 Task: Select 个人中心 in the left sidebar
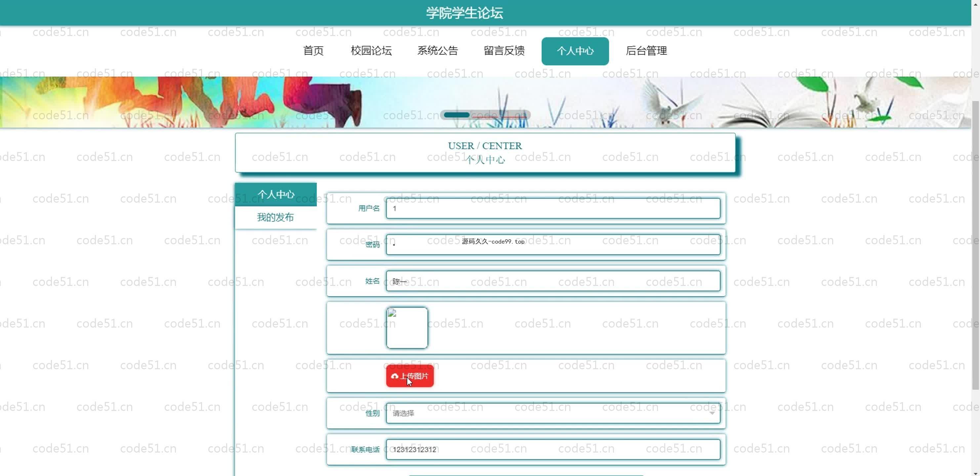pos(275,194)
